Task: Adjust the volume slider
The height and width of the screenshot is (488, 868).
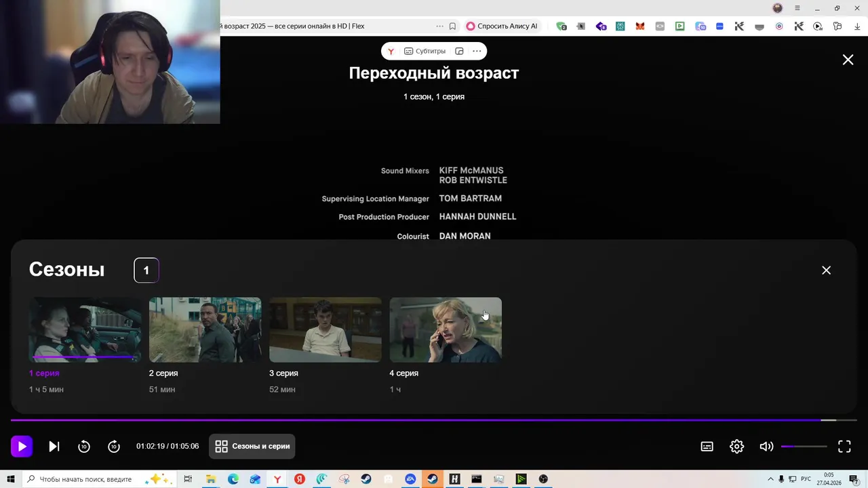Action: click(x=804, y=446)
